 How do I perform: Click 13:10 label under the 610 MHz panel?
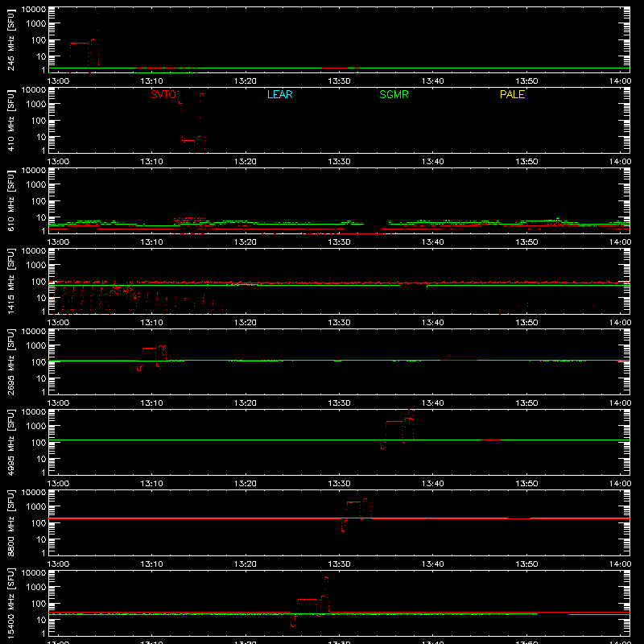point(151,242)
